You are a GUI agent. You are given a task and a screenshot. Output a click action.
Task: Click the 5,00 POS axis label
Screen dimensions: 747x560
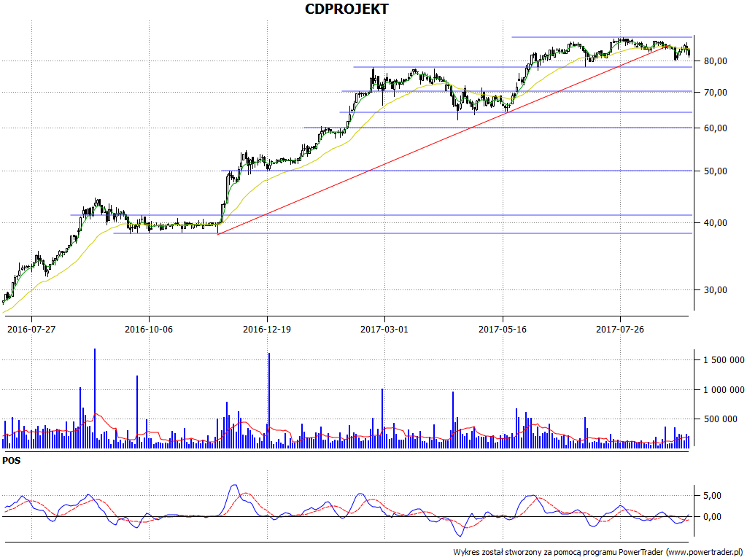tap(712, 496)
